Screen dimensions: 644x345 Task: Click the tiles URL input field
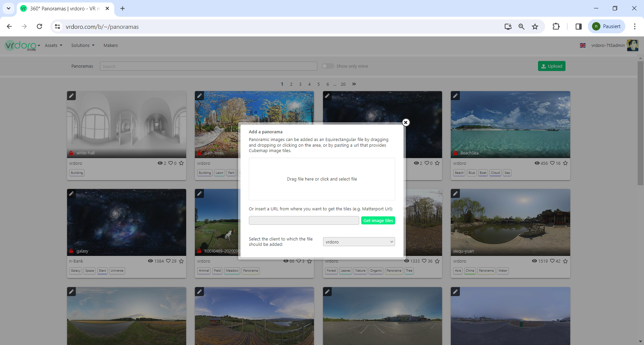[x=304, y=220]
